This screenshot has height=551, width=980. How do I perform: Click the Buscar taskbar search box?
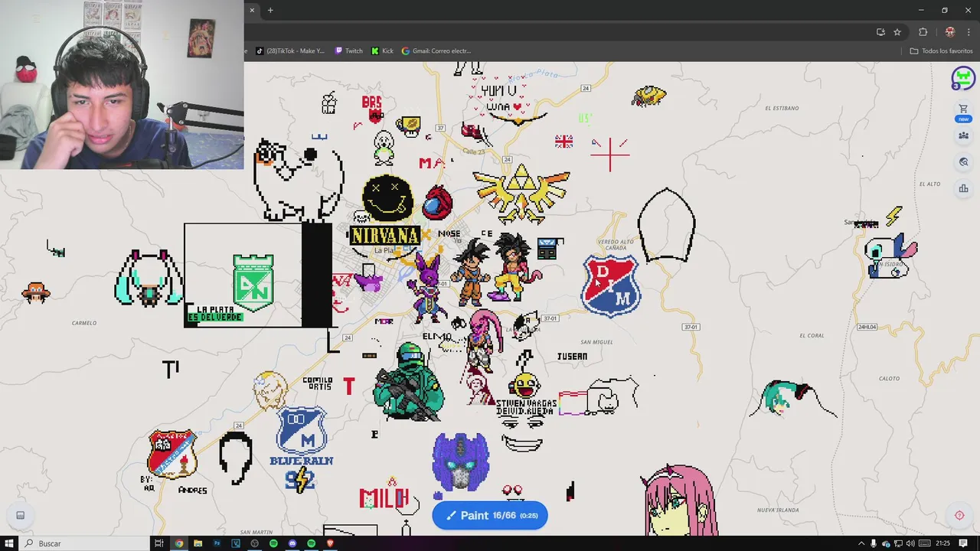84,543
